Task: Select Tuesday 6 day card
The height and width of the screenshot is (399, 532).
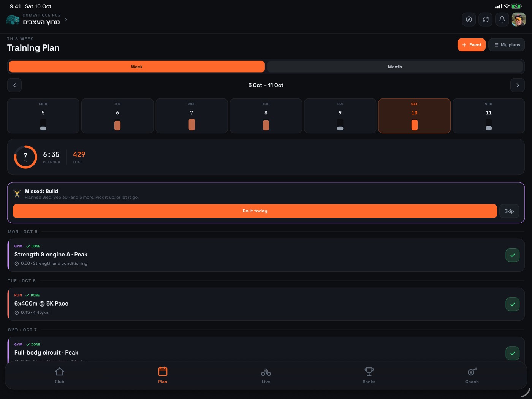Action: click(x=117, y=116)
